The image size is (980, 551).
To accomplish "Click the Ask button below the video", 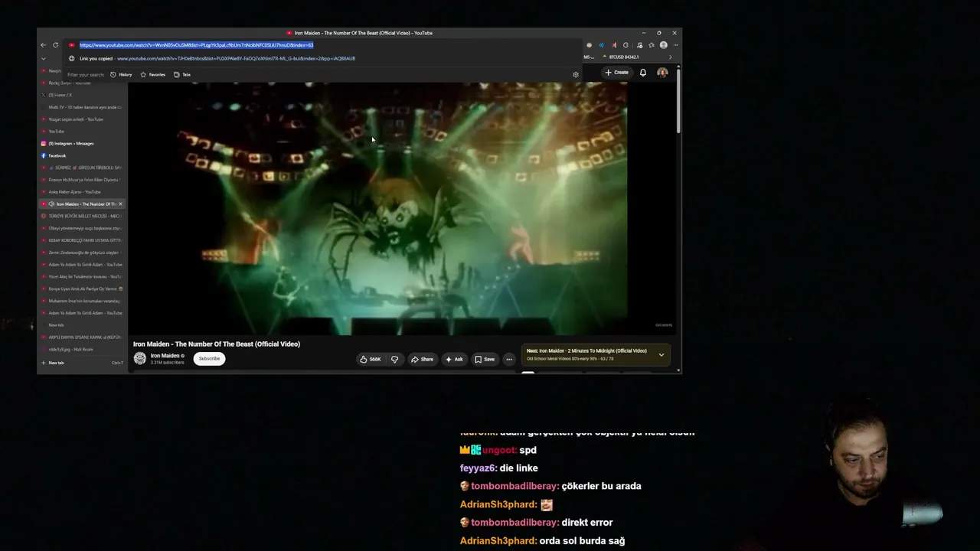I will (454, 359).
